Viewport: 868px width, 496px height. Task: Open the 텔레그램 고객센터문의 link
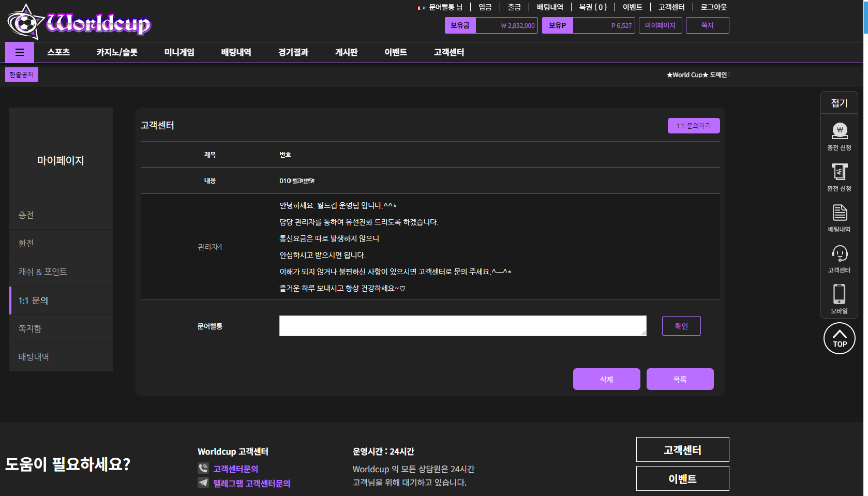(x=251, y=483)
